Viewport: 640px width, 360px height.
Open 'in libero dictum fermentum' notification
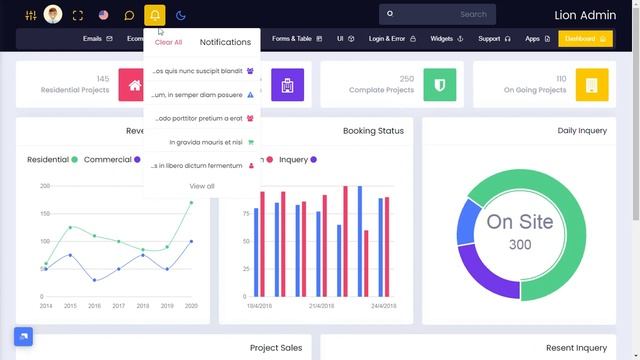pyautogui.click(x=202, y=166)
